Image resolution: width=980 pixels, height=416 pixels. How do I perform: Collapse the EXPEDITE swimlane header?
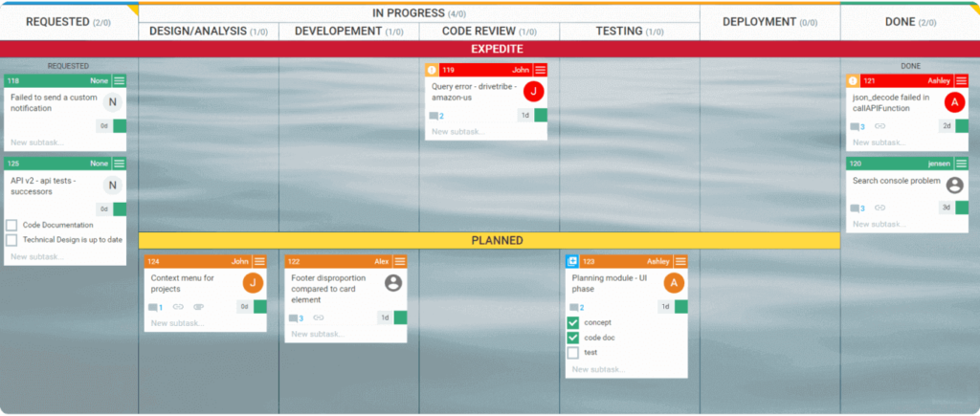pyautogui.click(x=489, y=49)
